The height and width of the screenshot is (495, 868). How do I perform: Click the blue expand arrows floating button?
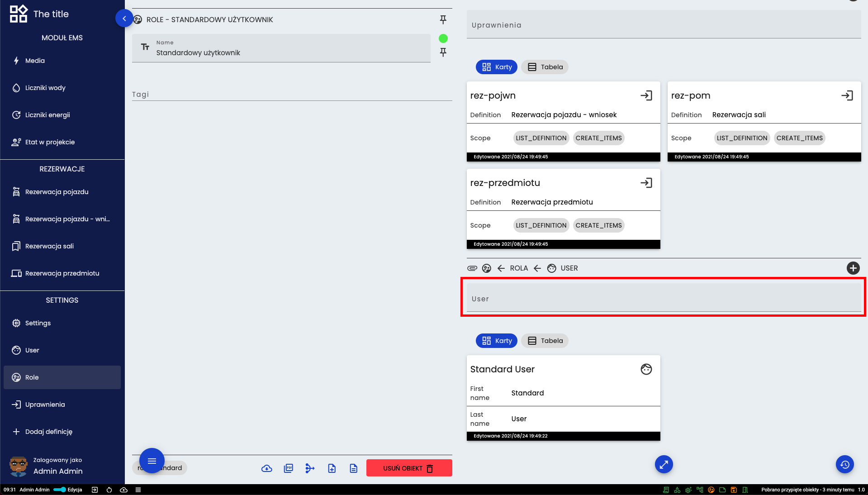point(664,464)
